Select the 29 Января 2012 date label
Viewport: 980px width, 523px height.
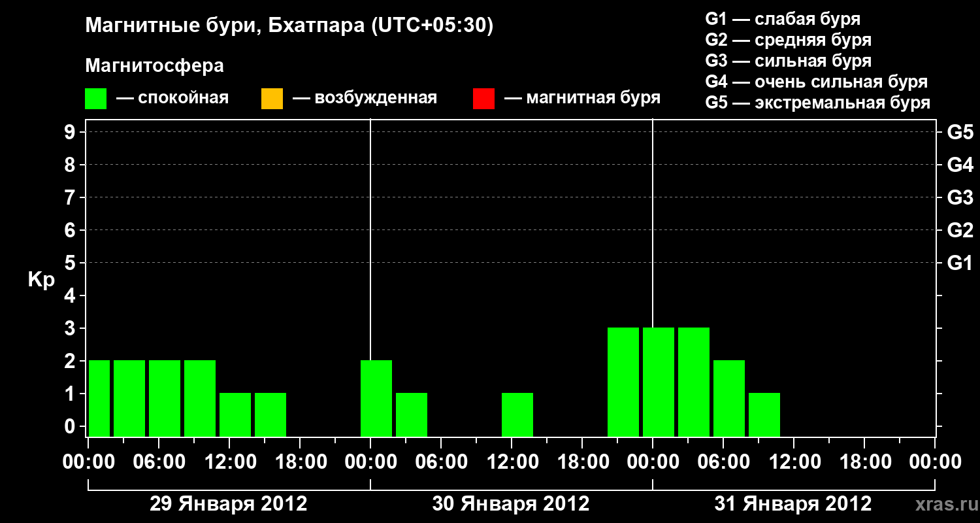pos(228,504)
